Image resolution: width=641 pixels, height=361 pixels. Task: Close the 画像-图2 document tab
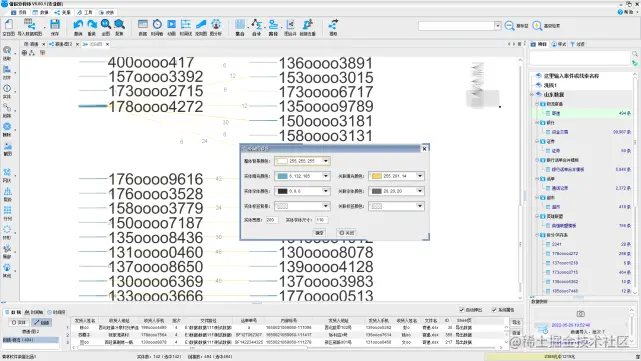point(77,44)
